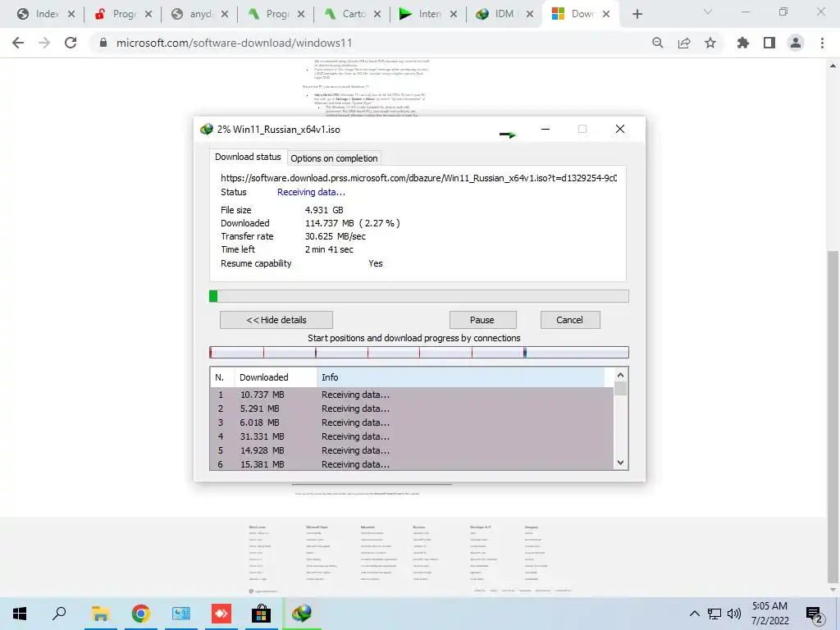This screenshot has height=630, width=840.
Task: Open File Explorer from the taskbar
Action: pos(100,614)
